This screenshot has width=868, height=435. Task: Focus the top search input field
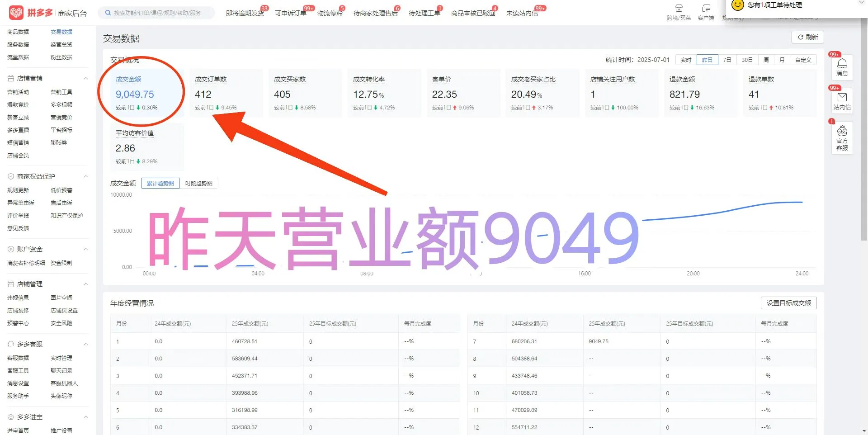[156, 13]
